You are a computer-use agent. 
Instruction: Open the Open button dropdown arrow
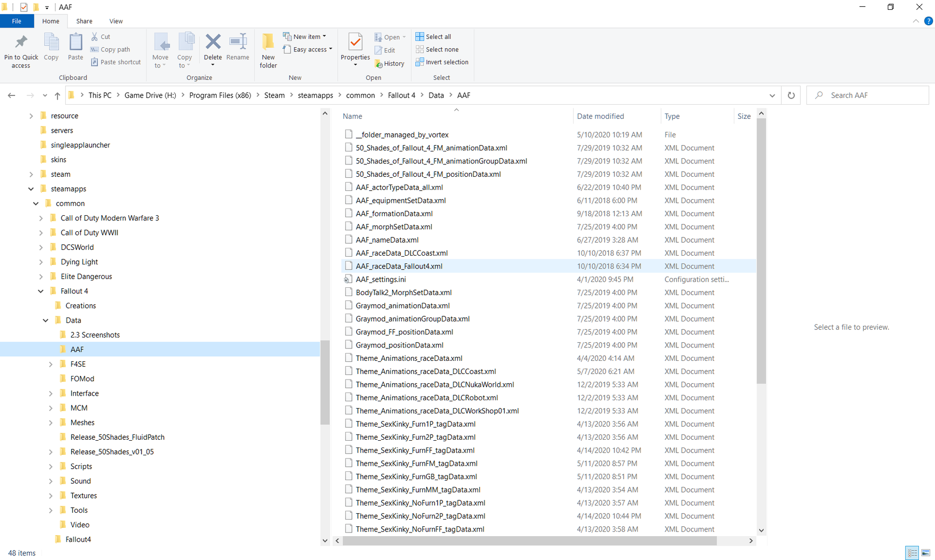click(x=404, y=37)
